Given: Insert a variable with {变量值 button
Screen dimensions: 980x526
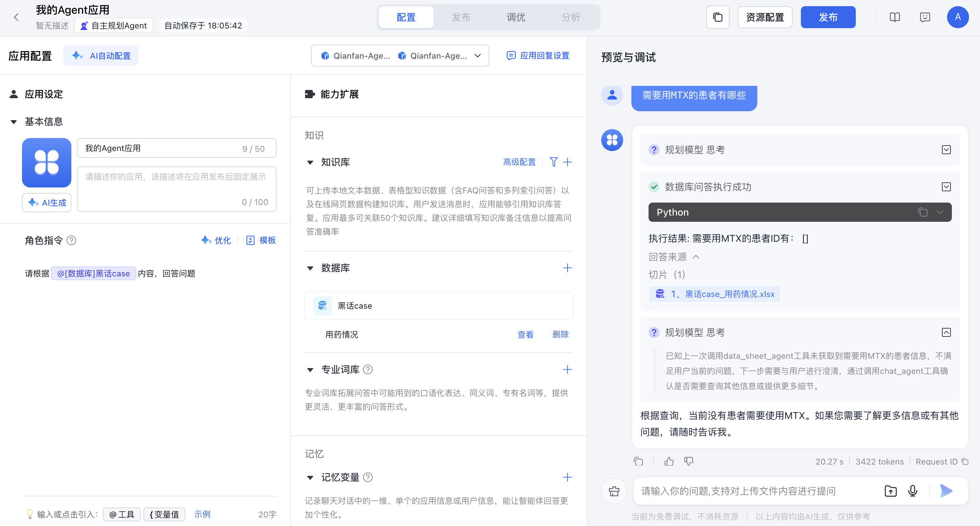Looking at the screenshot, I should coord(164,514).
